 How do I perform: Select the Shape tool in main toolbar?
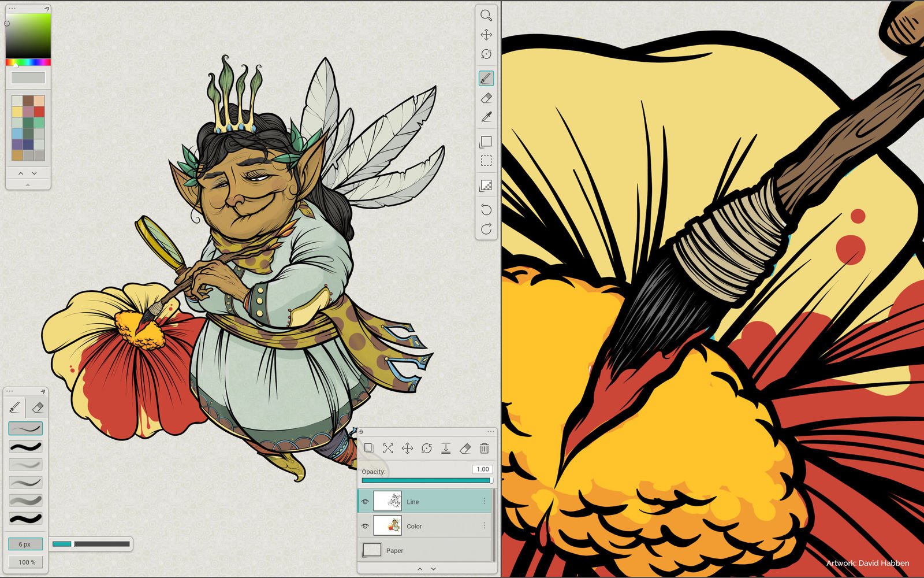pos(486,142)
